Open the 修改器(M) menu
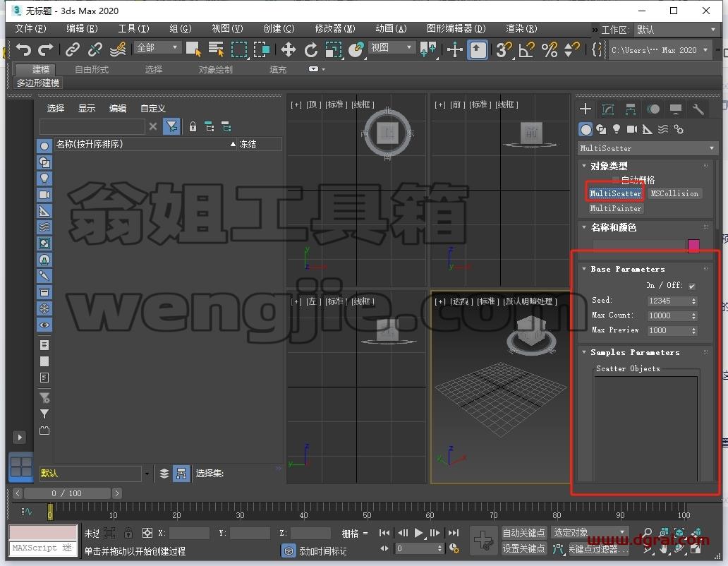Screen dimensions: 728x566 335,29
